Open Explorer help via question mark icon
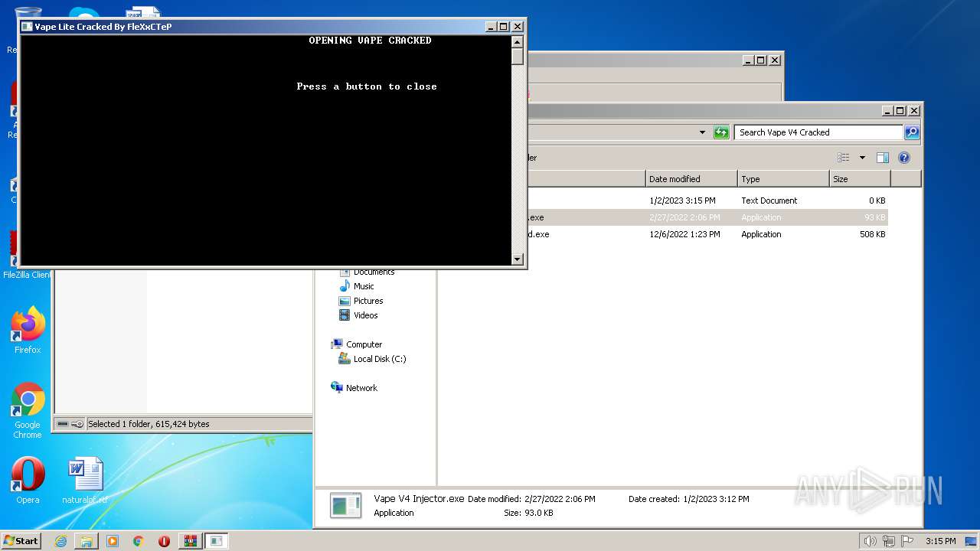Viewport: 980px width, 551px height. tap(904, 158)
